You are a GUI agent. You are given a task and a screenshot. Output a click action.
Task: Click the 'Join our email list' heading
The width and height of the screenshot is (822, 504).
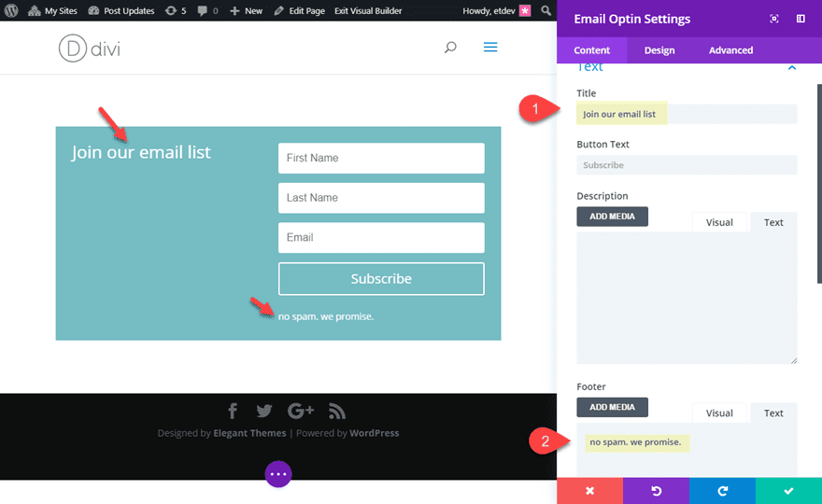141,152
